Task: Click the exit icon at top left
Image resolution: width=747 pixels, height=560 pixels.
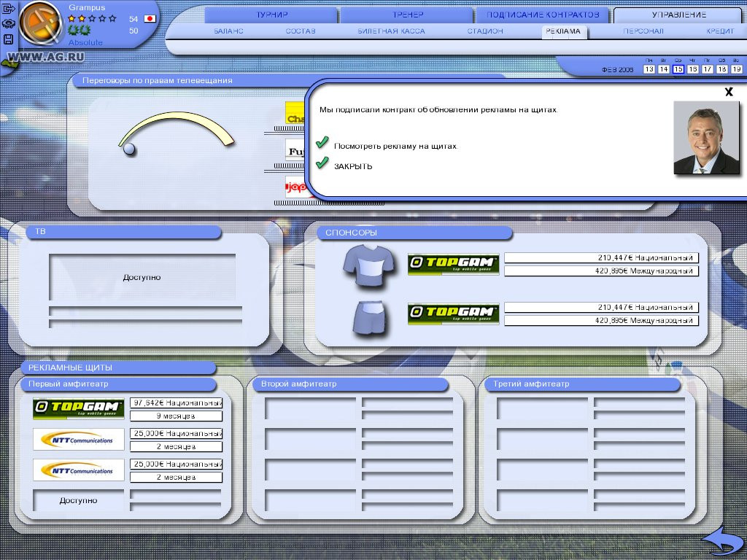Action: click(8, 9)
